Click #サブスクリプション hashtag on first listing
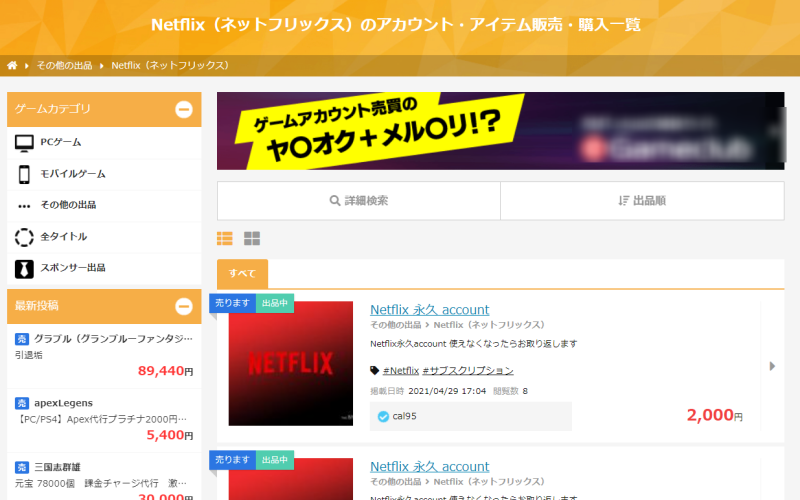This screenshot has width=800, height=500. [x=468, y=371]
